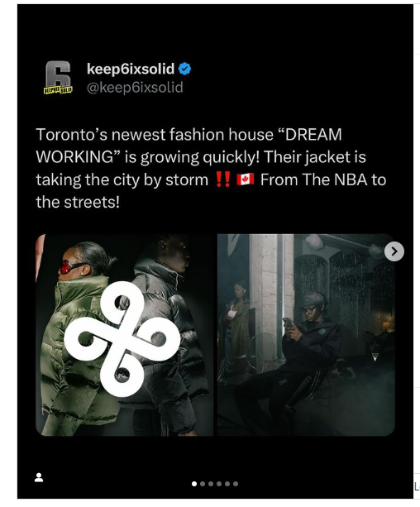Viewport: 420px width, 507px height.
Task: Show tagged people via person icon
Action: [x=39, y=477]
